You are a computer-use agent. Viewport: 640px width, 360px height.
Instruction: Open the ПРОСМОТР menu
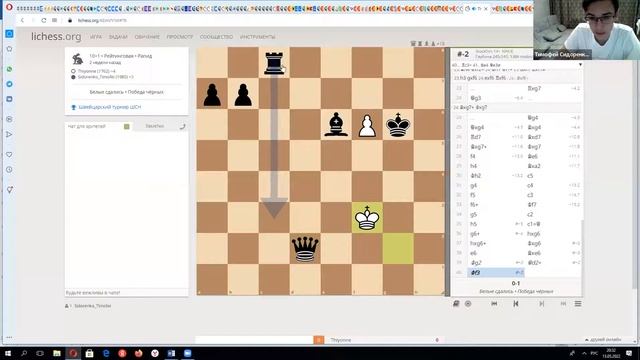[180, 37]
